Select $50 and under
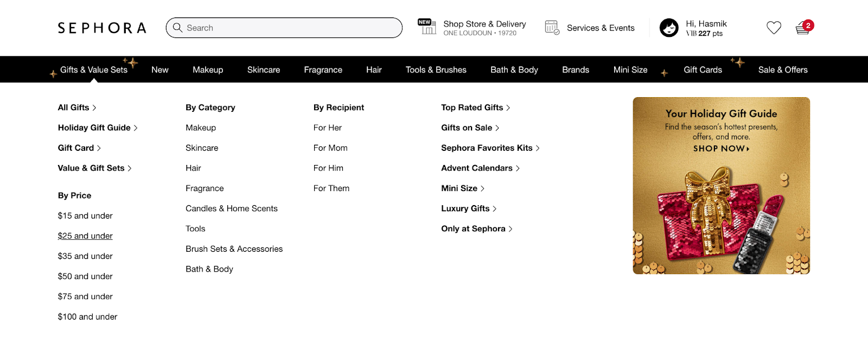 pyautogui.click(x=85, y=276)
